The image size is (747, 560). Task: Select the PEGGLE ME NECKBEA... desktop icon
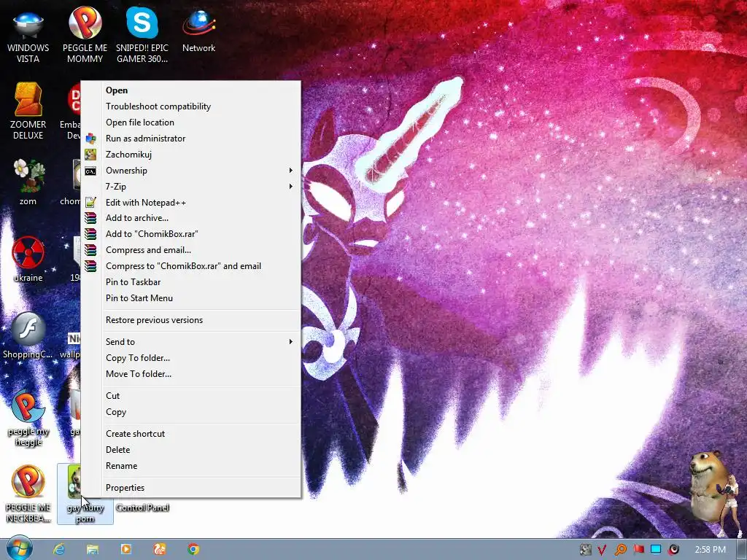coord(28,494)
